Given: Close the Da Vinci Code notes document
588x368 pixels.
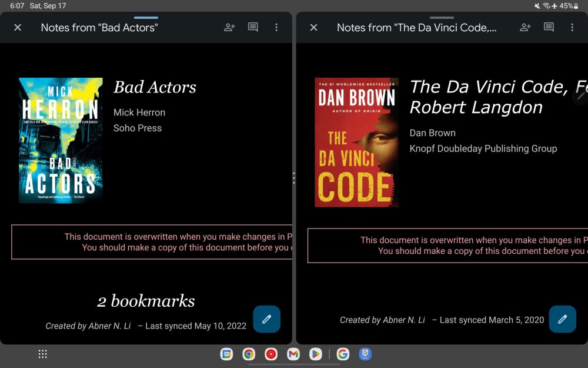Looking at the screenshot, I should click(x=313, y=28).
